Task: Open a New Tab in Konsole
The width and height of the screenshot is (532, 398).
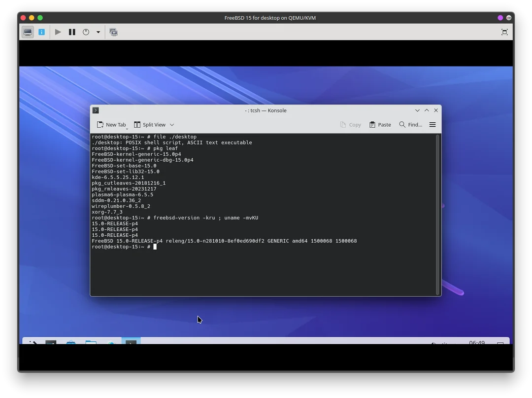Action: click(x=111, y=125)
